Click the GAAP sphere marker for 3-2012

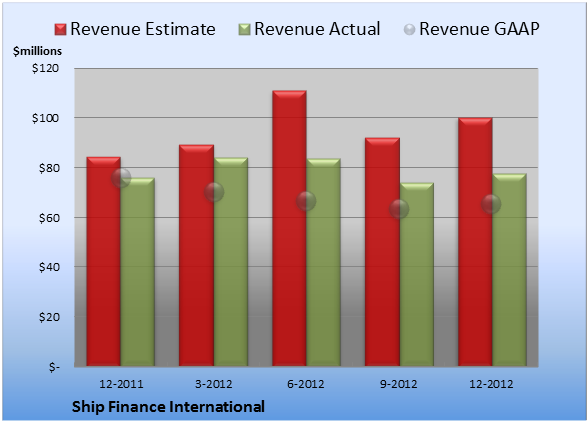tap(214, 192)
